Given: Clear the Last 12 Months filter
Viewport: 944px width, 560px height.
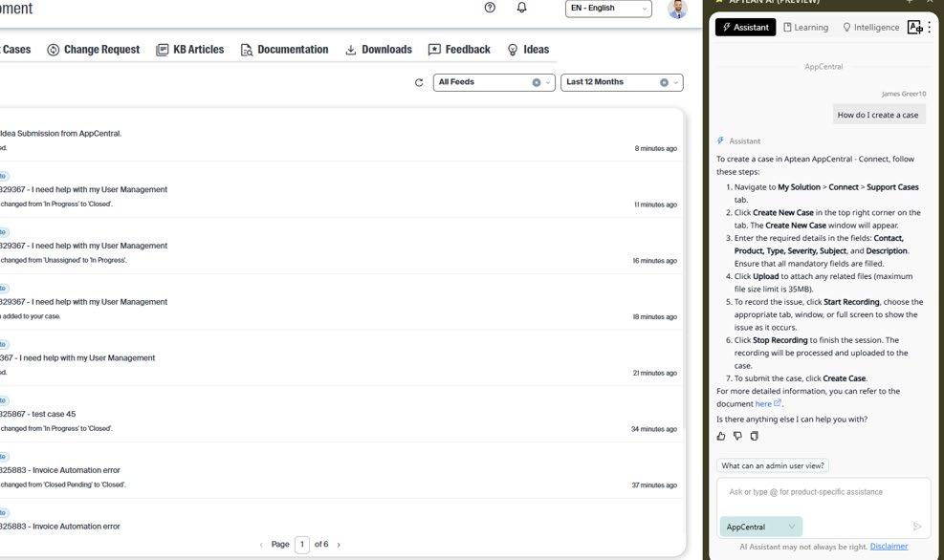Looking at the screenshot, I should pos(664,82).
